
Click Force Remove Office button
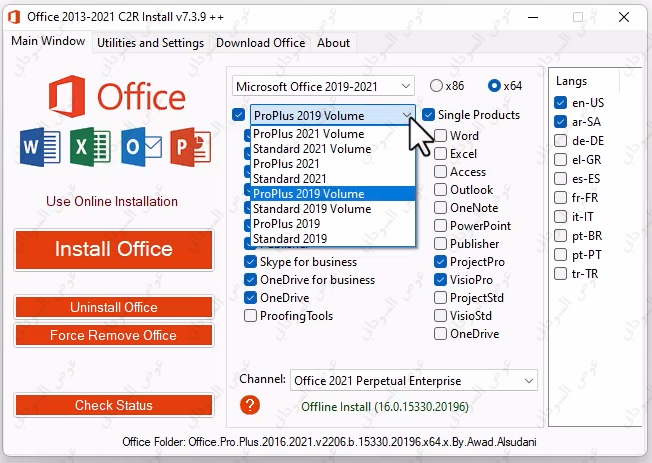[x=114, y=335]
